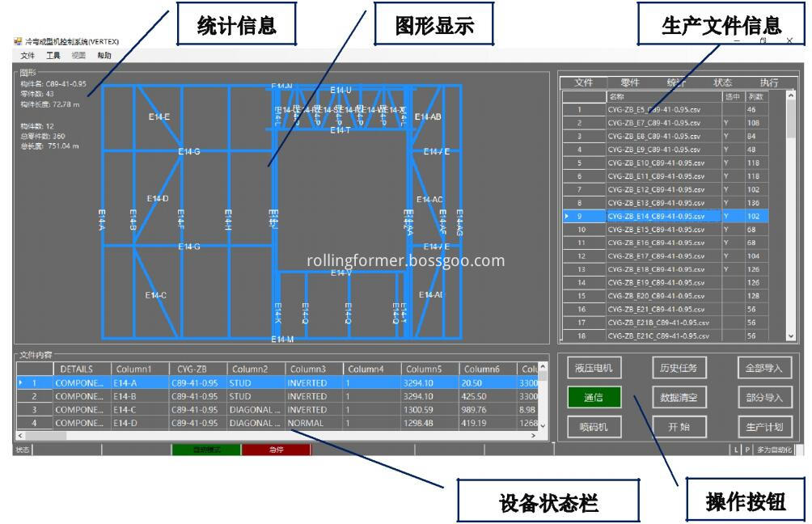812x524 pixels.
Task: Click 全部导入 to import all files
Action: (763, 368)
